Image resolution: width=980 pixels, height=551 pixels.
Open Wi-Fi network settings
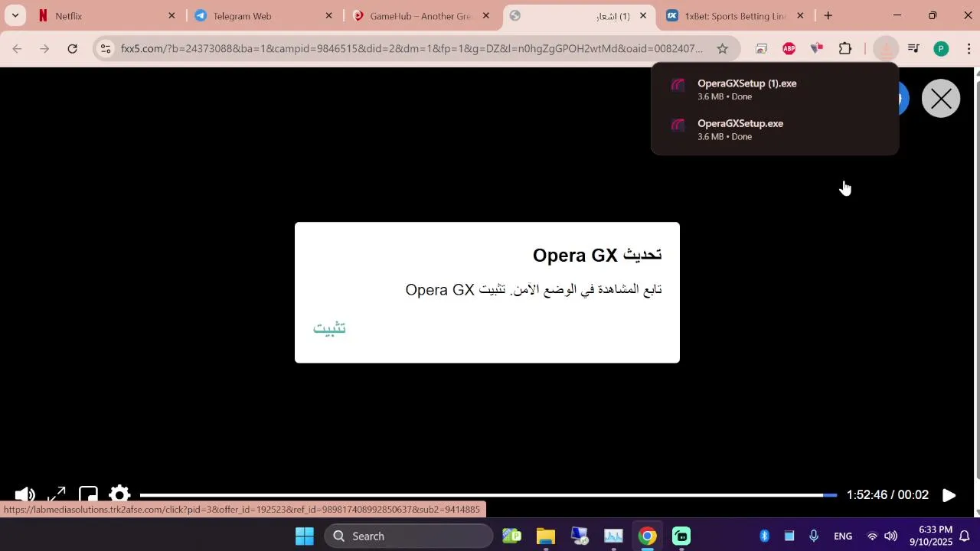(x=872, y=536)
